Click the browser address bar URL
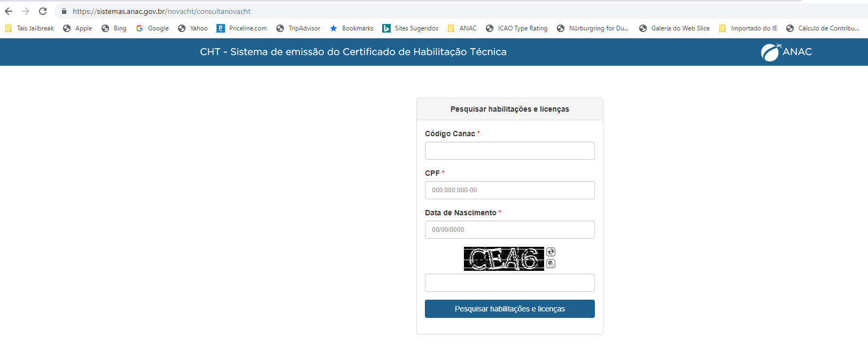Viewport: 868px width, 359px height. point(161,11)
